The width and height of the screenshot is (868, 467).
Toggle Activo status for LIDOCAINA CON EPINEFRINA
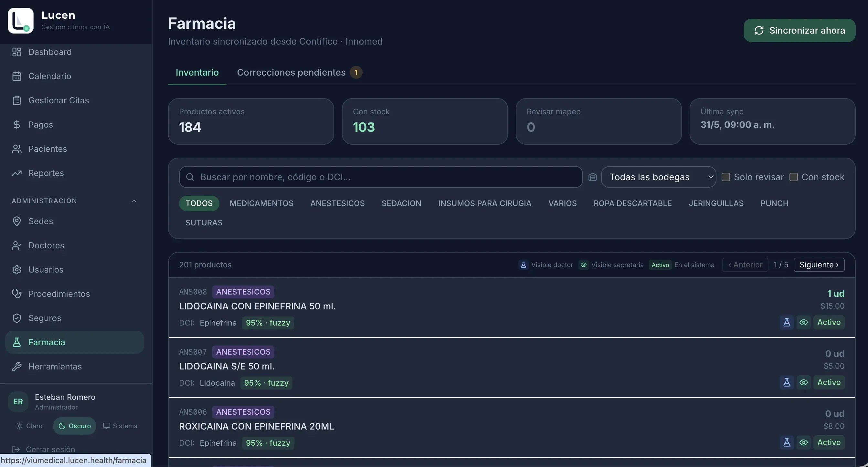[829, 322]
